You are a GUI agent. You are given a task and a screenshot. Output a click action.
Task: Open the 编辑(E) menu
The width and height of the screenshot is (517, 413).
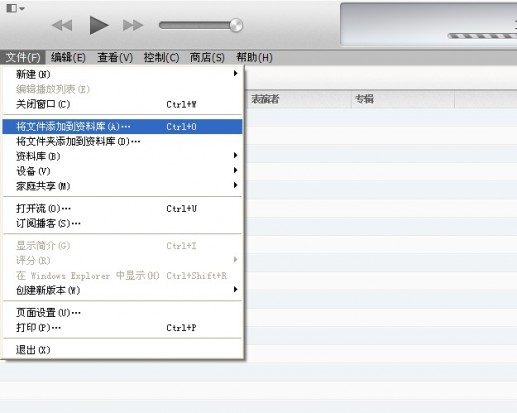pyautogui.click(x=68, y=58)
